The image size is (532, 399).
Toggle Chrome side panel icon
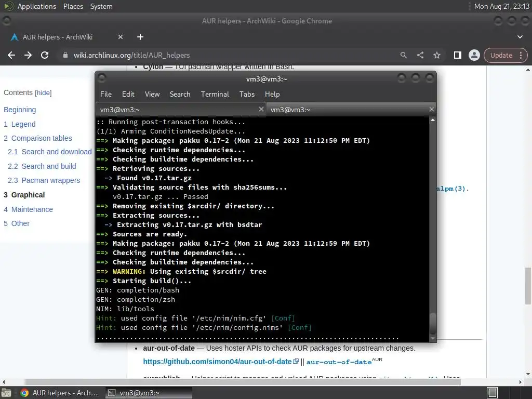[457, 55]
